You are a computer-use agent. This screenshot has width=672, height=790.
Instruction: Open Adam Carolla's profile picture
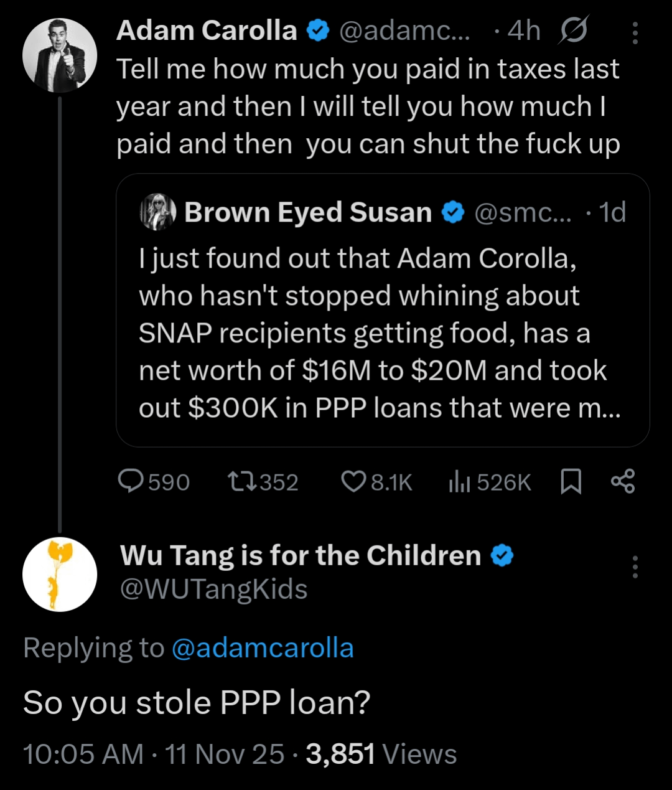click(60, 55)
